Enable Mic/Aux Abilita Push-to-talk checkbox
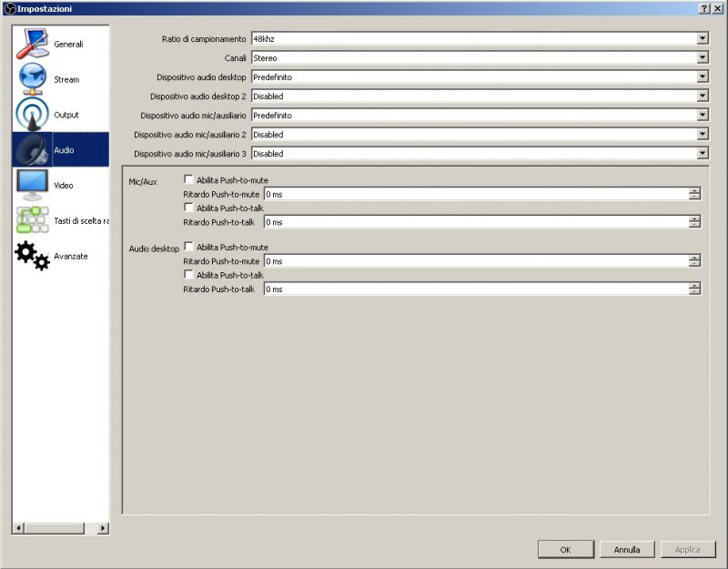The image size is (728, 569). pos(189,208)
